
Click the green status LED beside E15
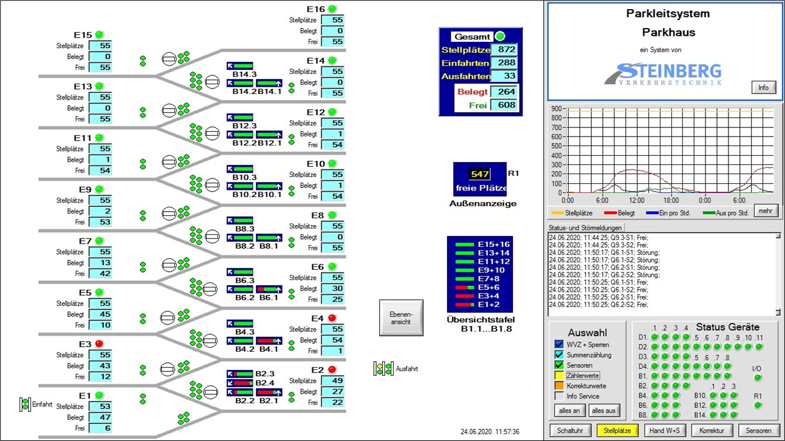(x=99, y=35)
